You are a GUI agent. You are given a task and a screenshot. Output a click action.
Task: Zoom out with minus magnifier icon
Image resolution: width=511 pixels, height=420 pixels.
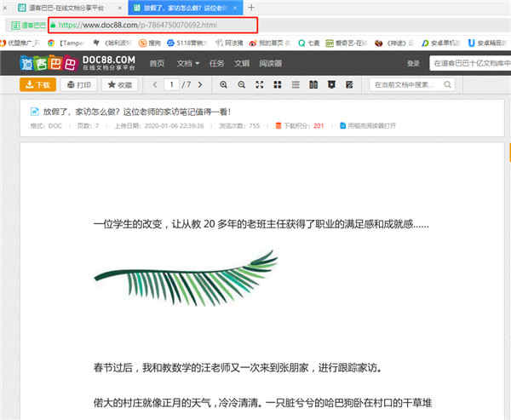point(242,85)
